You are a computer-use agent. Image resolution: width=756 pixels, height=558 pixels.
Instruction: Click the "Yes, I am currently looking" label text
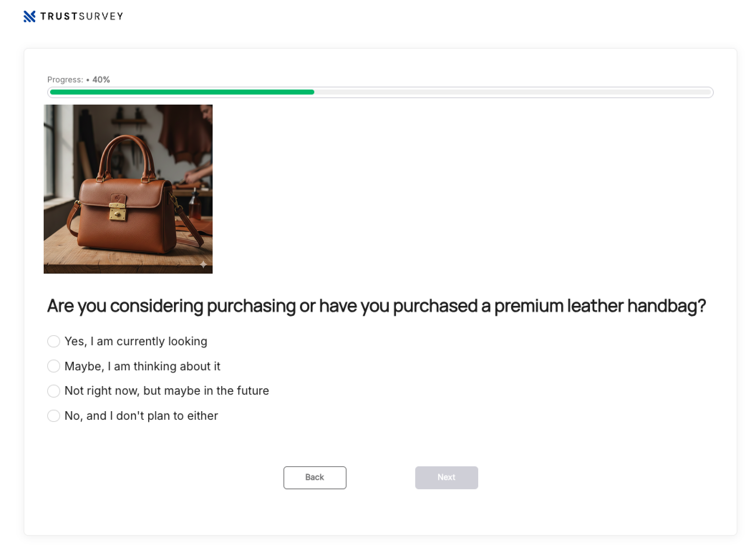136,341
